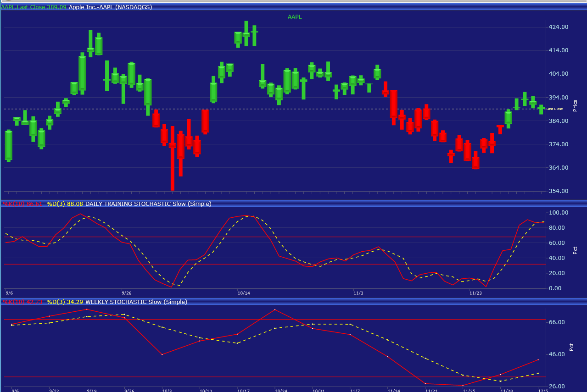The image size is (587, 392).
Task: Click the 46.00 label on the weekly stochastic axis
Action: [x=557, y=354]
